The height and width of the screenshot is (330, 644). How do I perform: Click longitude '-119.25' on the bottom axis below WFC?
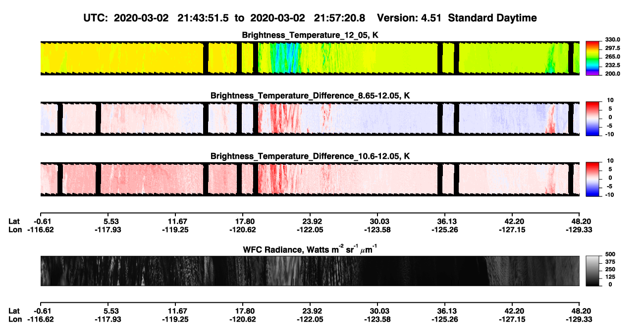(x=175, y=319)
